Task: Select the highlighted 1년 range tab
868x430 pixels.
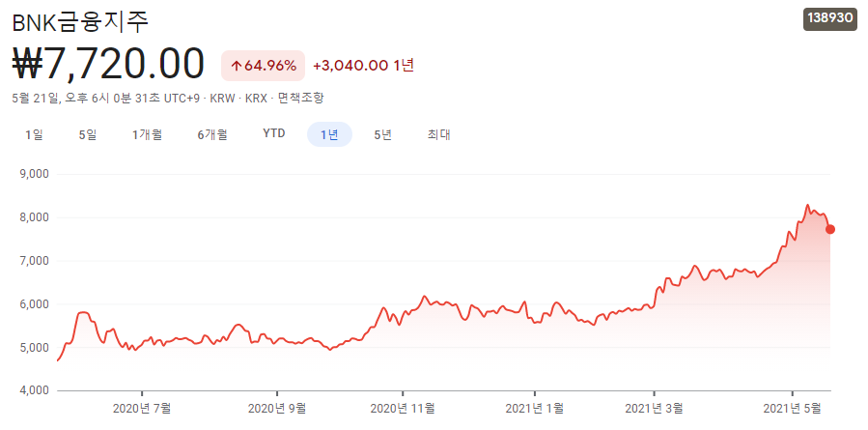Action: click(329, 134)
